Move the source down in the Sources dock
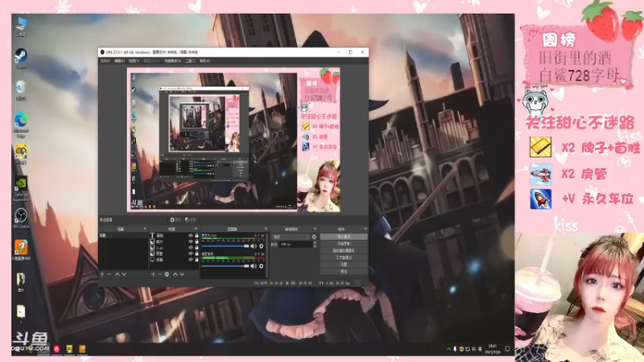Viewport: 644px width, 362px height. (182, 274)
